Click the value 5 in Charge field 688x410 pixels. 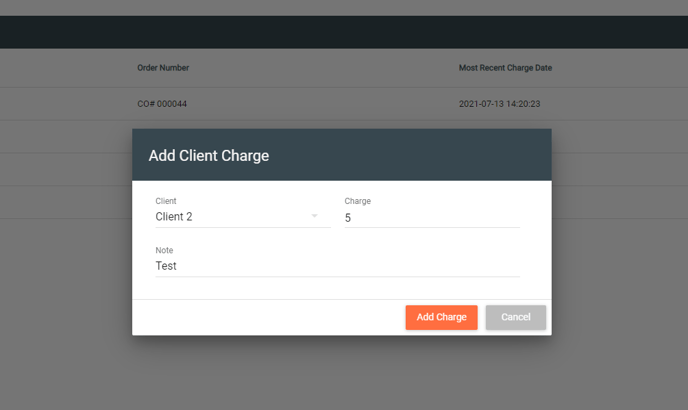(x=348, y=218)
